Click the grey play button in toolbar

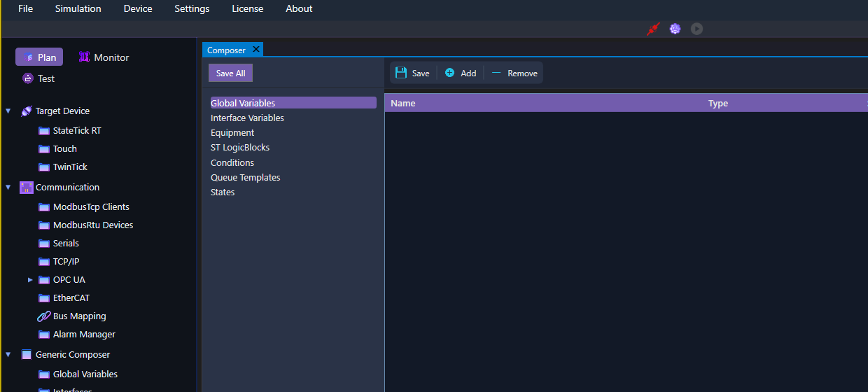pyautogui.click(x=696, y=29)
